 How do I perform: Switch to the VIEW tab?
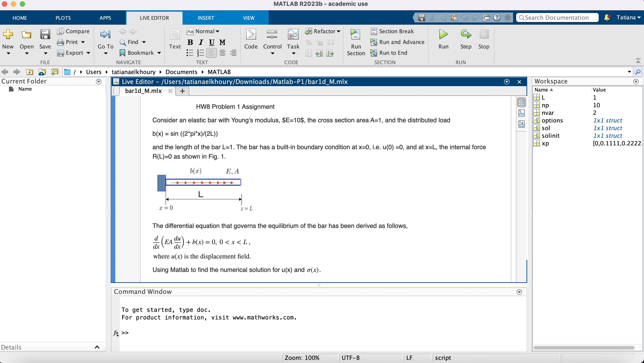248,18
